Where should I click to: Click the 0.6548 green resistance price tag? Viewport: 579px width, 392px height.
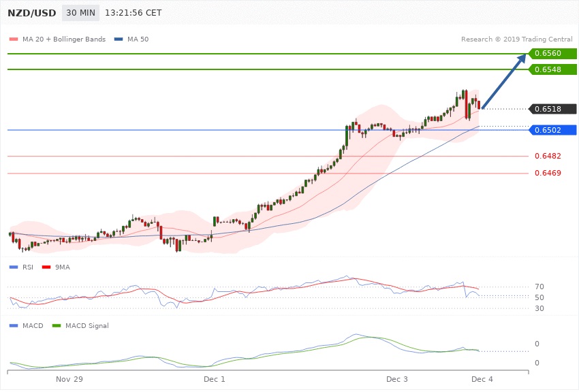click(552, 69)
